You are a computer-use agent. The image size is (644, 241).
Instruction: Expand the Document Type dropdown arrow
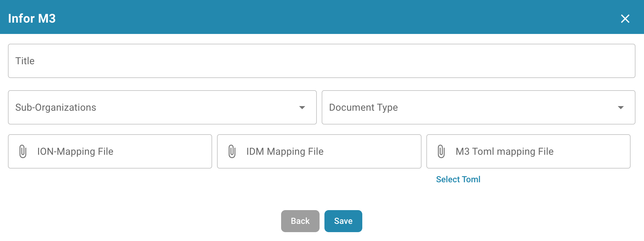tap(620, 108)
